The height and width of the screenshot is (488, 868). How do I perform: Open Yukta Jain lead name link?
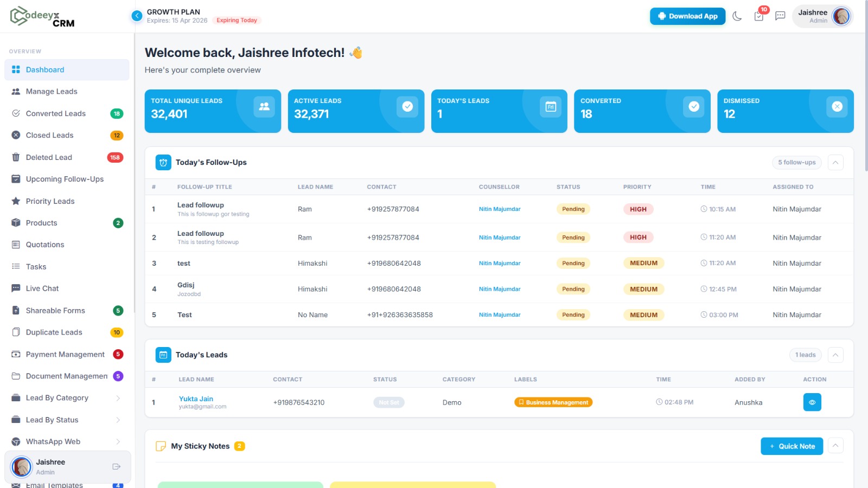click(x=196, y=399)
